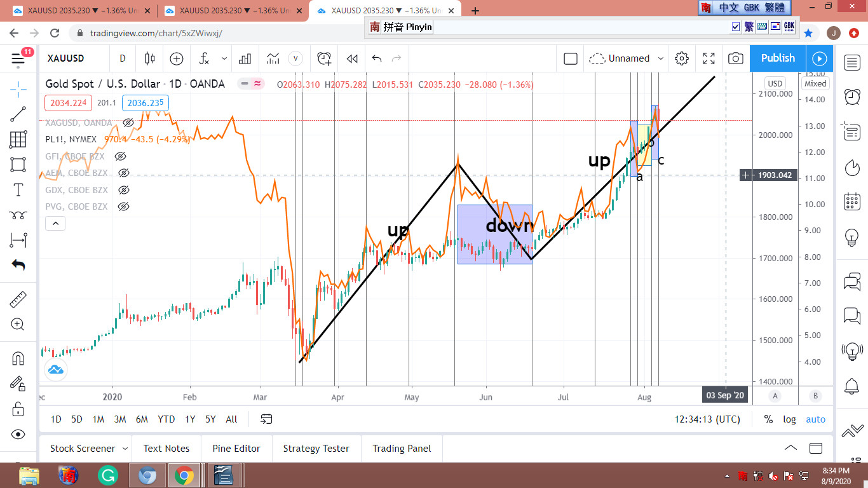868x488 pixels.
Task: Open the USD currency selector
Action: (x=775, y=83)
